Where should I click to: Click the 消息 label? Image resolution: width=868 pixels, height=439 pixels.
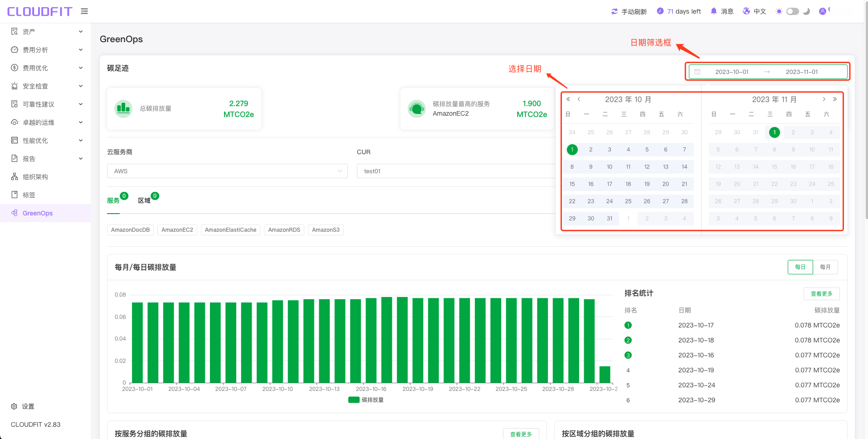pyautogui.click(x=727, y=11)
